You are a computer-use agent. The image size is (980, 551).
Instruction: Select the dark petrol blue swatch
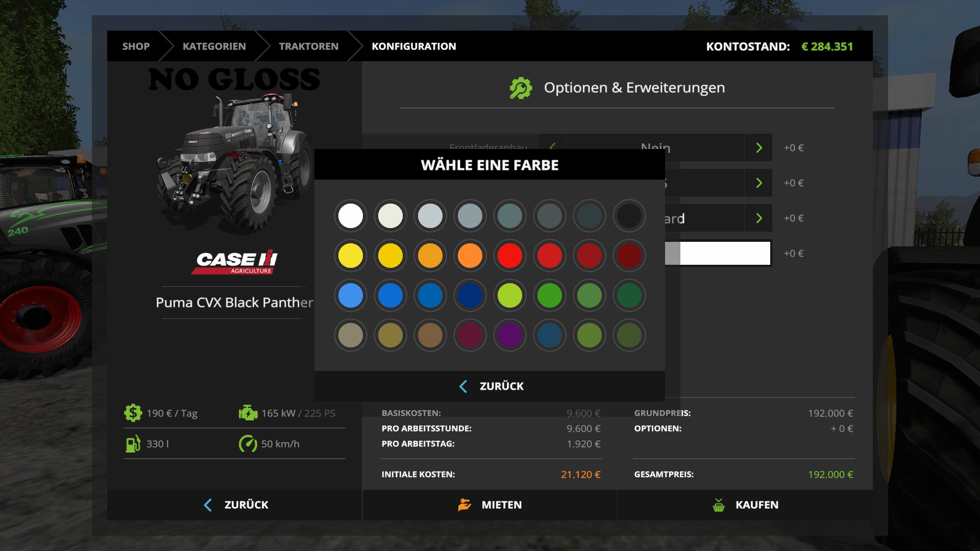click(x=550, y=335)
